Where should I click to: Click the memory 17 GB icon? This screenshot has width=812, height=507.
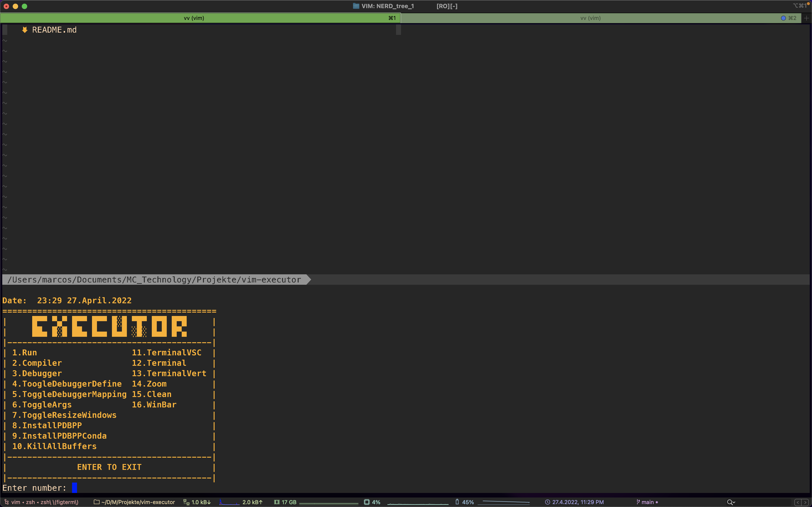coord(277,502)
